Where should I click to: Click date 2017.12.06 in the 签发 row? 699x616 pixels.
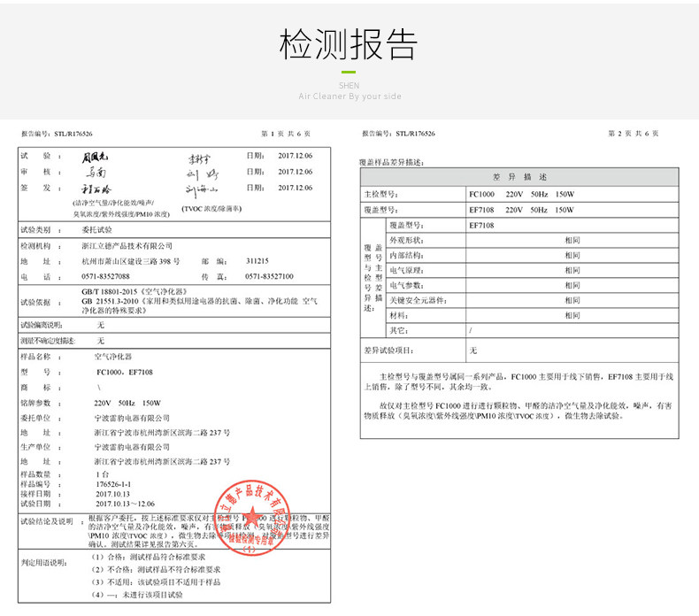point(296,188)
